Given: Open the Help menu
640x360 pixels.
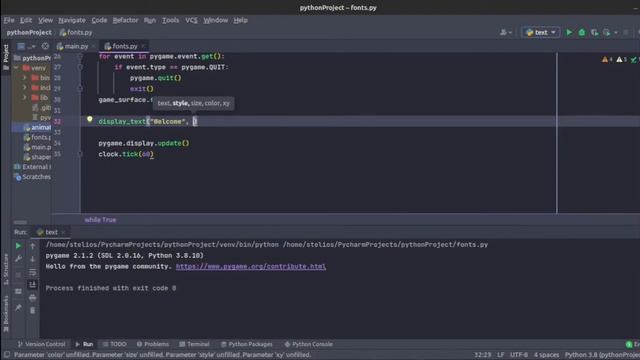Looking at the screenshot, I should pyautogui.click(x=240, y=20).
